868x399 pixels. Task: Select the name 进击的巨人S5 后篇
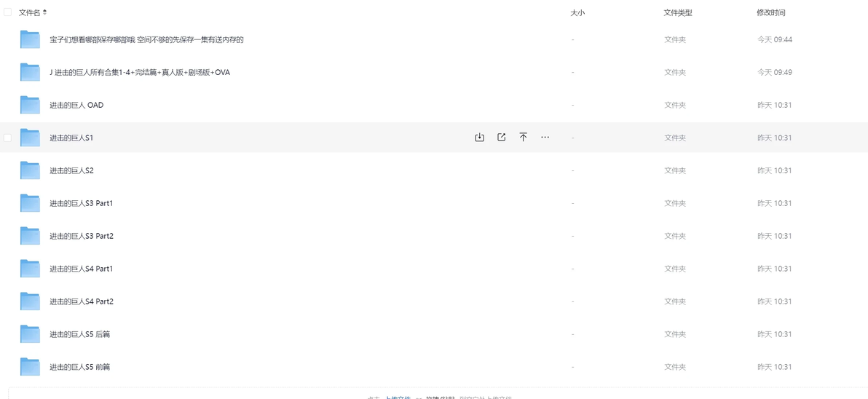click(79, 333)
